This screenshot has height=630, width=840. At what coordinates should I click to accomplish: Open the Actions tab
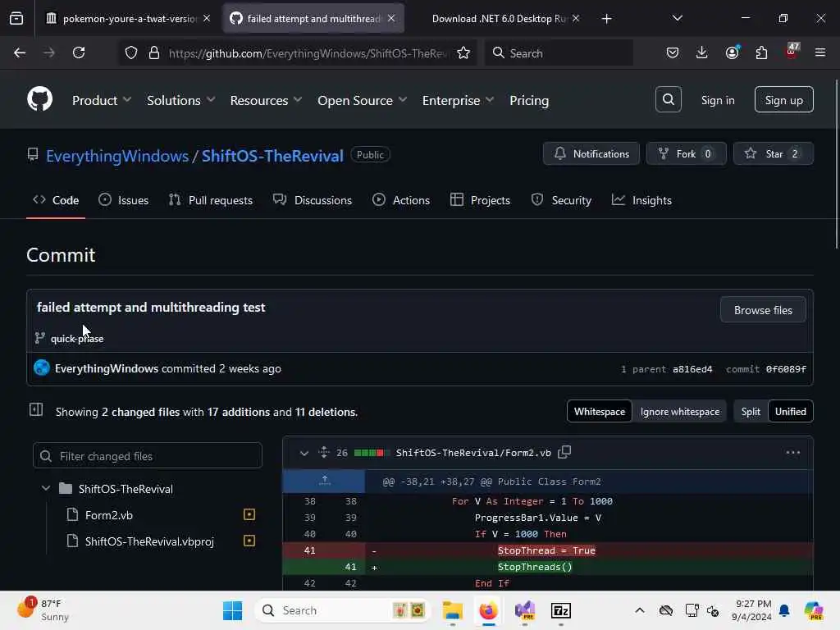coord(400,200)
